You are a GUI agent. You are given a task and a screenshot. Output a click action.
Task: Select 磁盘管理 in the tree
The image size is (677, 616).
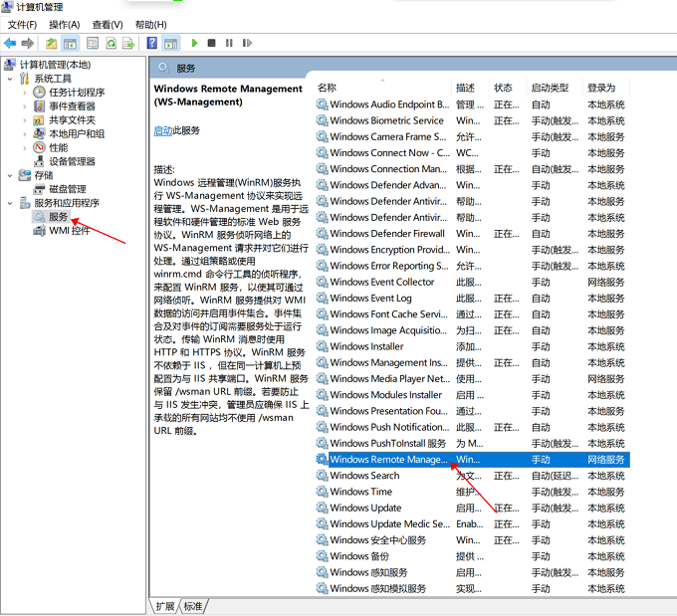(x=67, y=189)
